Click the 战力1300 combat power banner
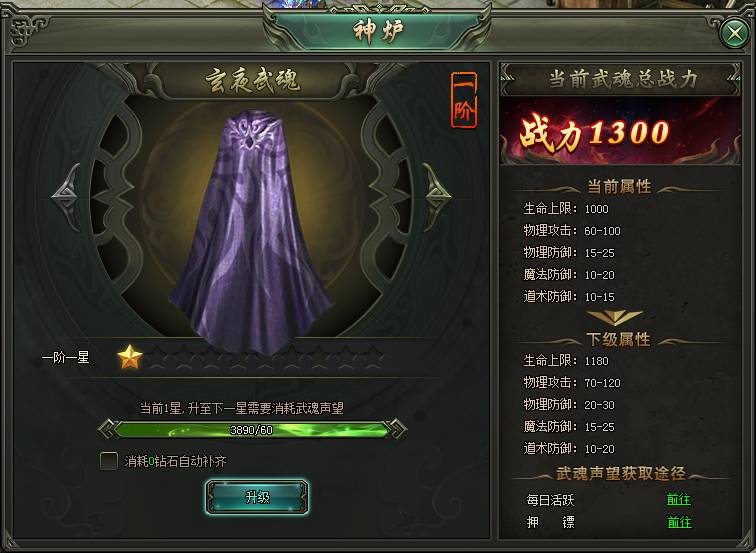The width and height of the screenshot is (756, 553). 621,131
